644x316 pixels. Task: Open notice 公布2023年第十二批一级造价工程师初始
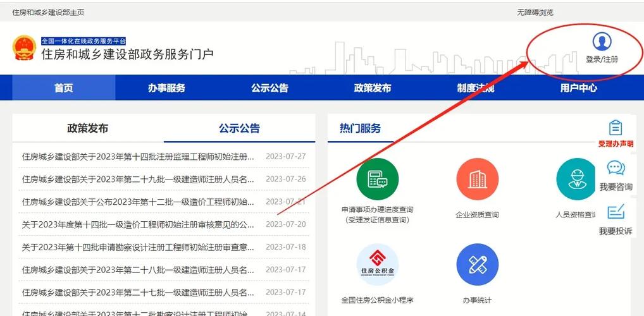139,202
